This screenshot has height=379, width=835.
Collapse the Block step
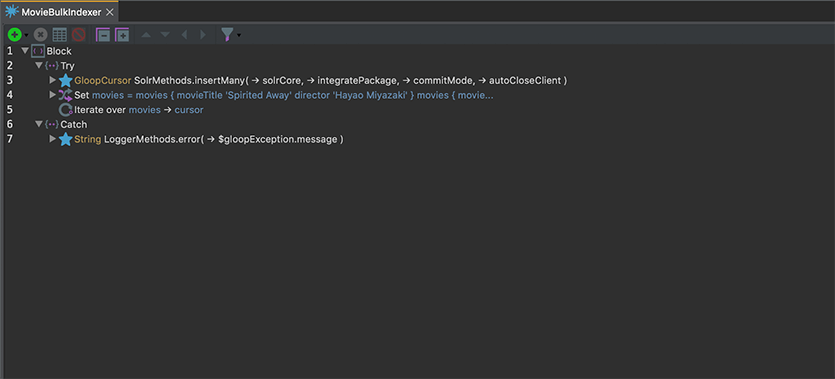click(24, 51)
